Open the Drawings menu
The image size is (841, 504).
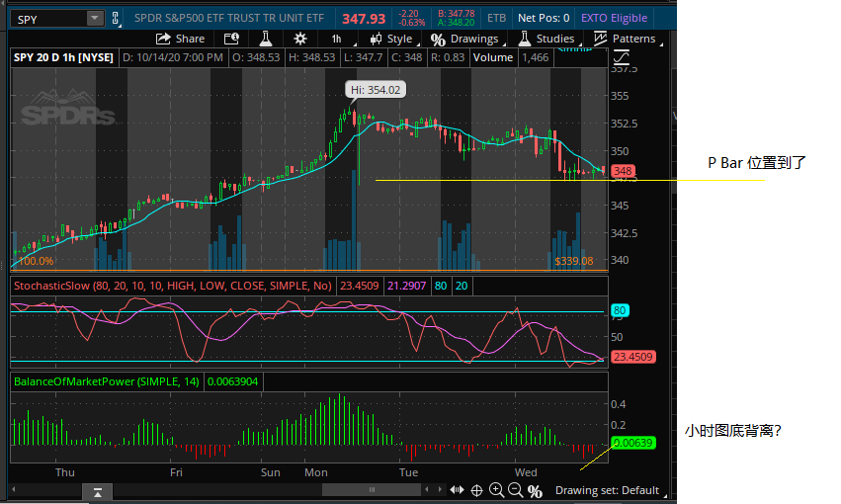467,39
